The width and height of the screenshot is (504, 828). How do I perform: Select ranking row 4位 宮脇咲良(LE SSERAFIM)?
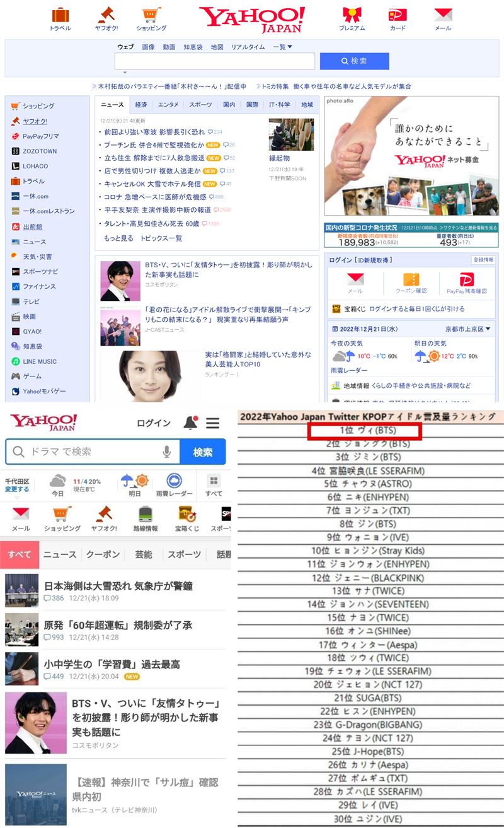click(x=369, y=470)
